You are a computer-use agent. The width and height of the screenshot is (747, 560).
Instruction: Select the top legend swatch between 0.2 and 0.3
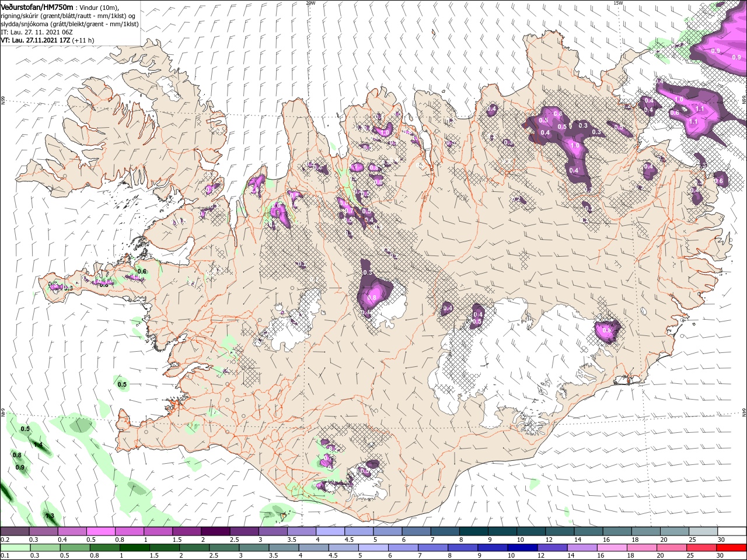coord(15,531)
